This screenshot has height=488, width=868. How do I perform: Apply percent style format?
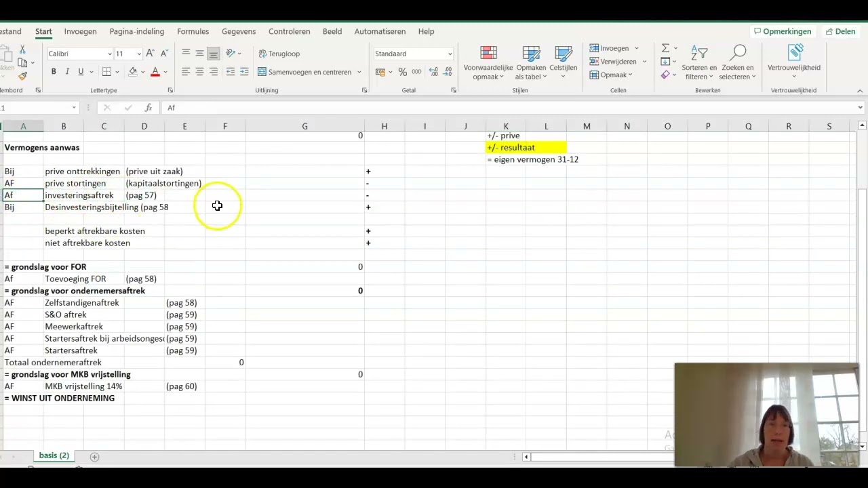403,72
